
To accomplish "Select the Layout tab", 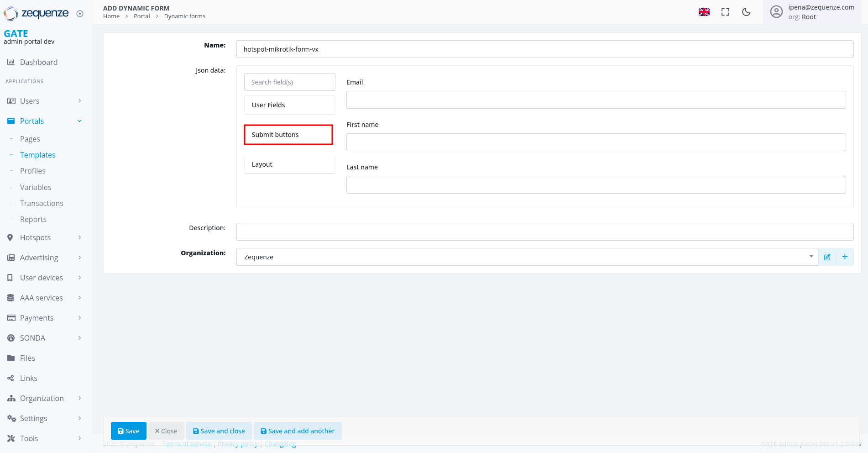I will [289, 164].
